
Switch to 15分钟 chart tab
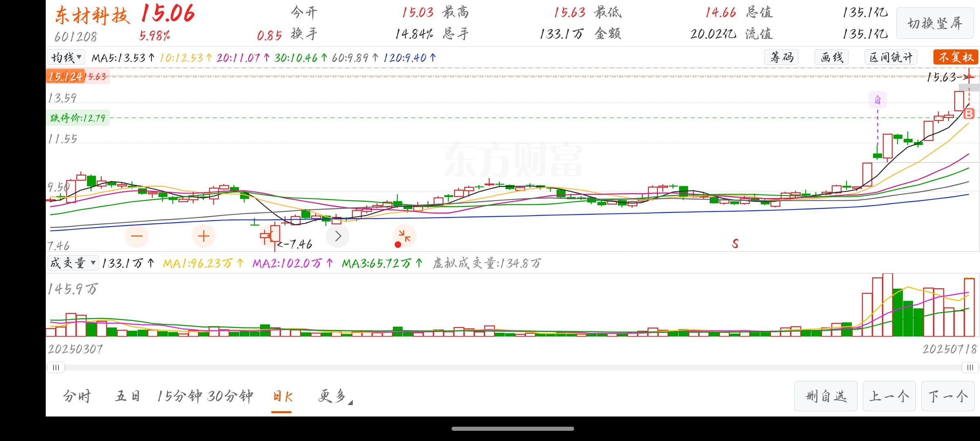pos(180,396)
